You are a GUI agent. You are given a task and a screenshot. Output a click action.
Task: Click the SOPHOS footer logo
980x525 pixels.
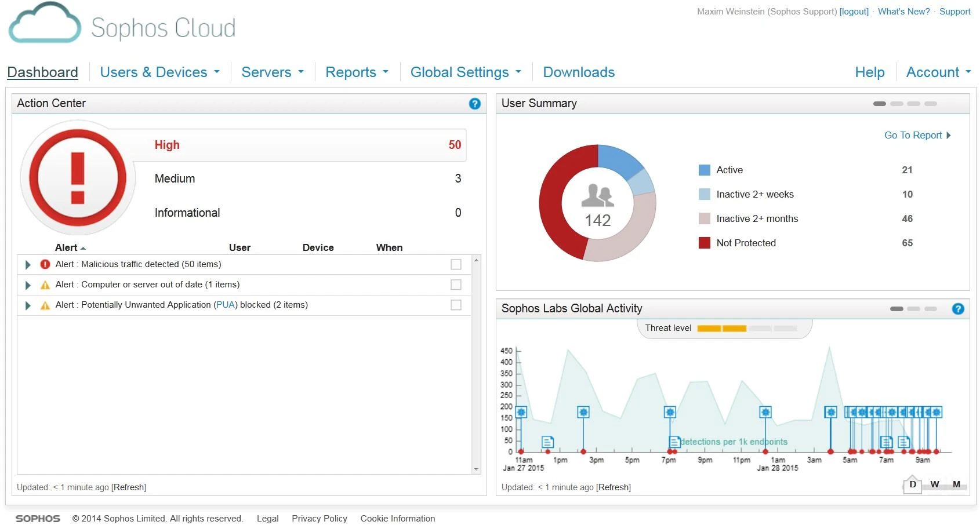(x=38, y=519)
